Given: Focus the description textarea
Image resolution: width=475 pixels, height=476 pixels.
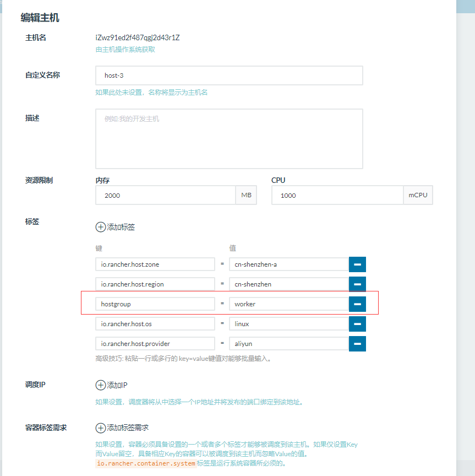Looking at the screenshot, I should 229,139.
